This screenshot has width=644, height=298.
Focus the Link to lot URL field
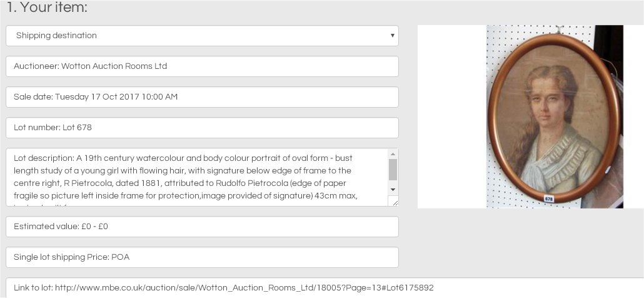(x=325, y=288)
